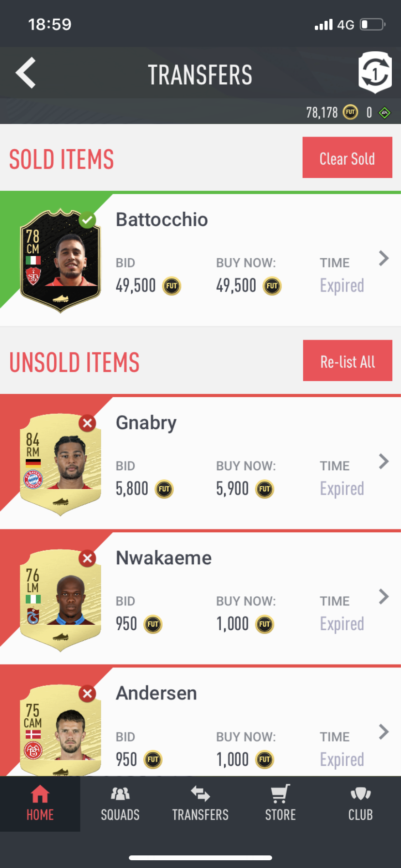
Task: Open the Squads people icon
Action: click(120, 794)
